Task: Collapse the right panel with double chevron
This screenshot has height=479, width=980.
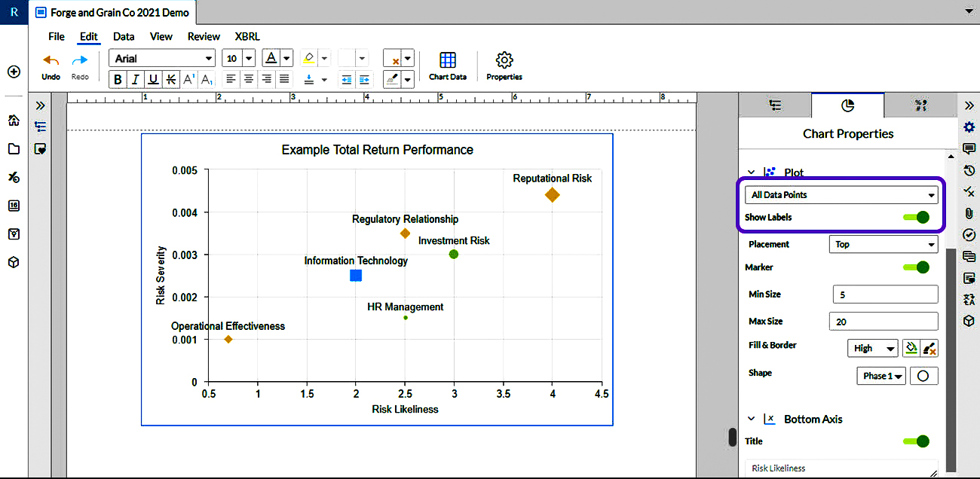Action: point(969,105)
